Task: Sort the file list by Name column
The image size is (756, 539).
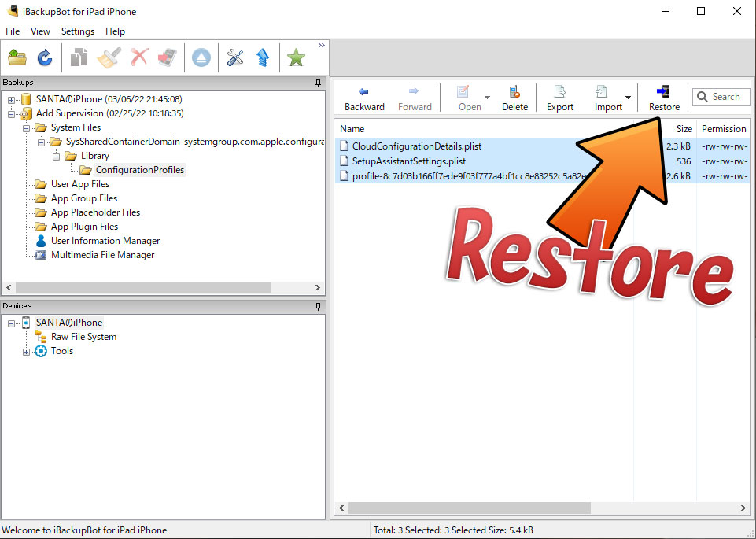Action: [352, 129]
